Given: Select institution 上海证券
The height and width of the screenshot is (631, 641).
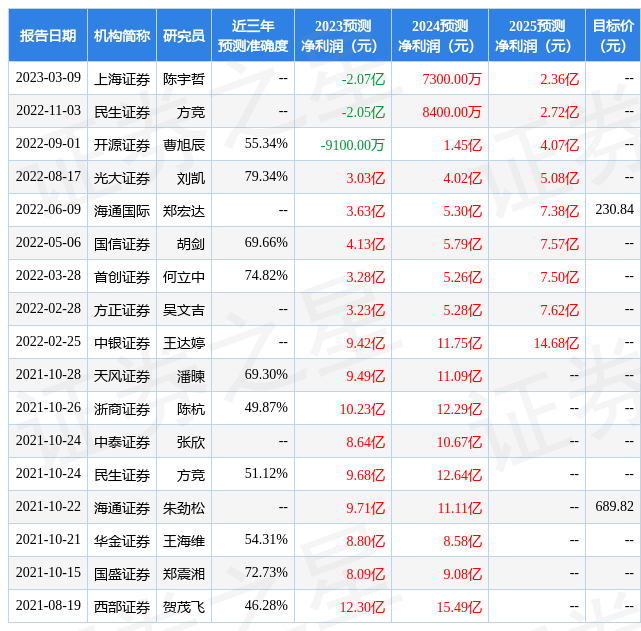Looking at the screenshot, I should [122, 79].
